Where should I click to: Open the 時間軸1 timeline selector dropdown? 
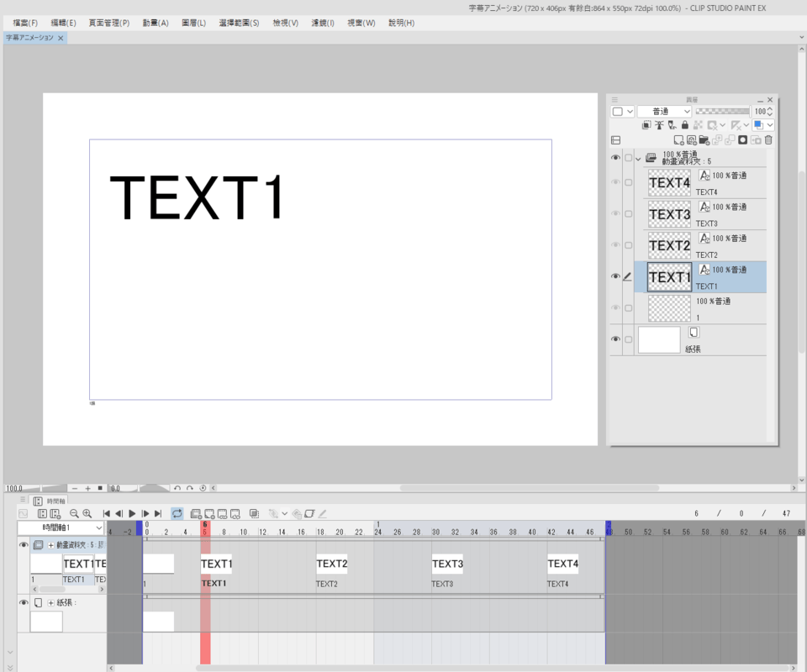click(x=61, y=528)
